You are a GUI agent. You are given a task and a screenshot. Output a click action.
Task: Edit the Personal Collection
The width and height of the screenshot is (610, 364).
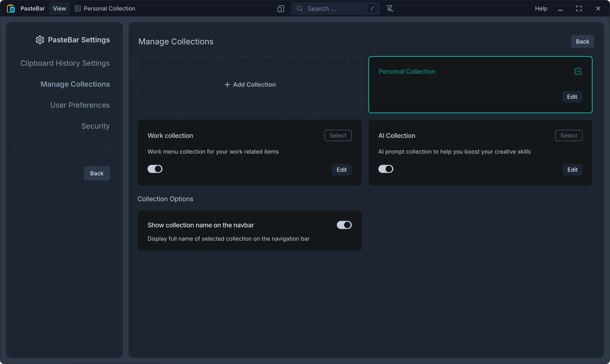[572, 97]
